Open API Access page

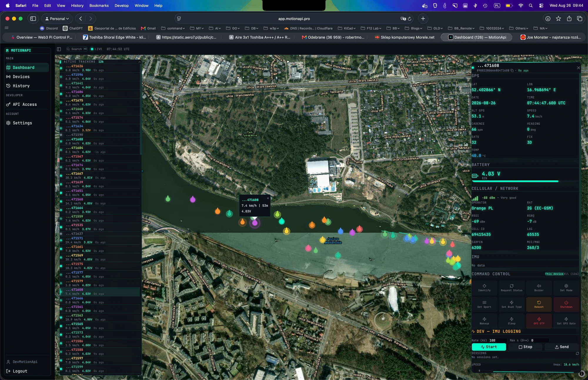pyautogui.click(x=27, y=104)
